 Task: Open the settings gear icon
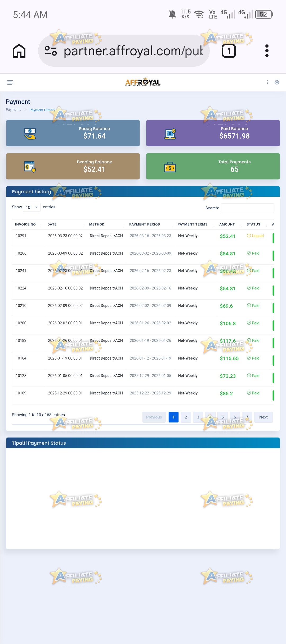pyautogui.click(x=277, y=82)
